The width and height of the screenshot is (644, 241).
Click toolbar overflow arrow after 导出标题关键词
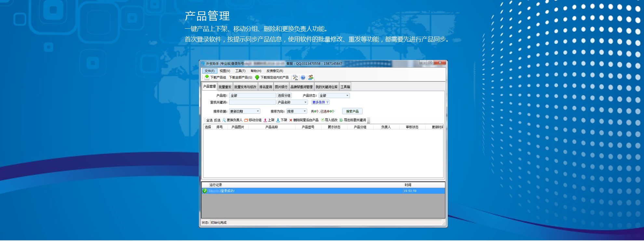pos(369,120)
